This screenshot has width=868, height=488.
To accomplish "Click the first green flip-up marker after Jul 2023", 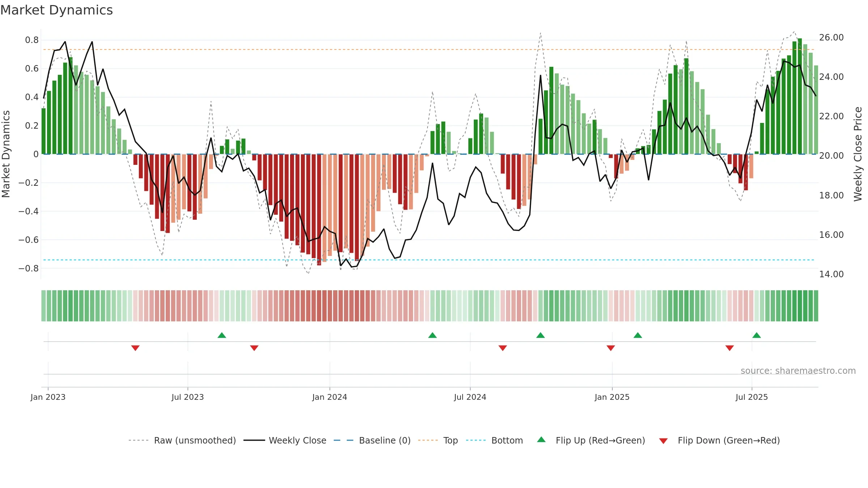I will pos(222,335).
